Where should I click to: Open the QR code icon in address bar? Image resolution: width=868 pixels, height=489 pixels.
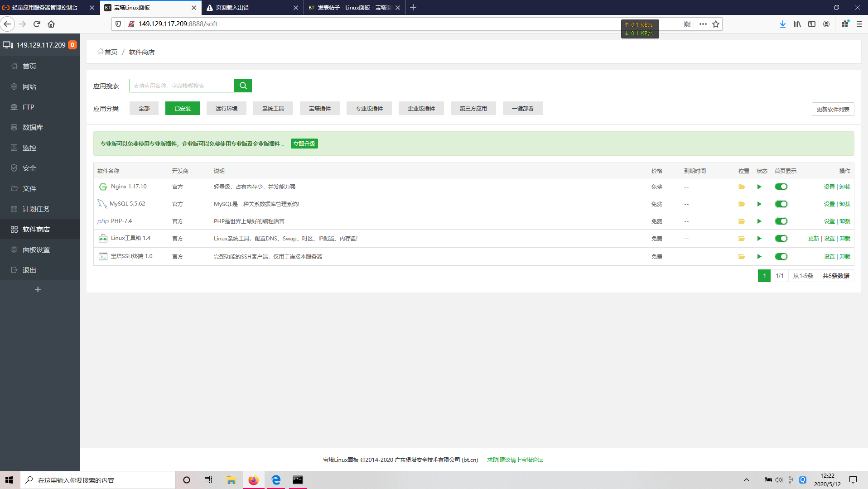(687, 24)
